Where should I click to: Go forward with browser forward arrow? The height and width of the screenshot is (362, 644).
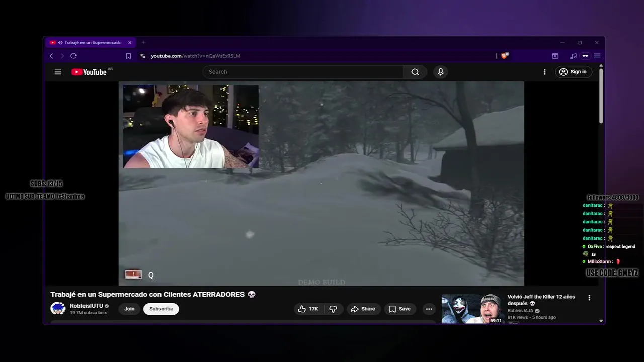[62, 56]
